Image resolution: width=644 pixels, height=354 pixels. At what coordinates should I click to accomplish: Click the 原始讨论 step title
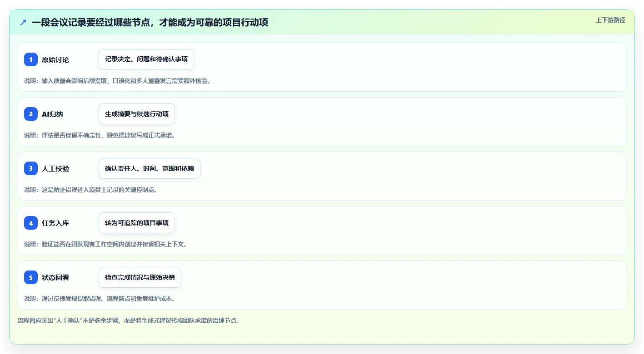tap(55, 59)
